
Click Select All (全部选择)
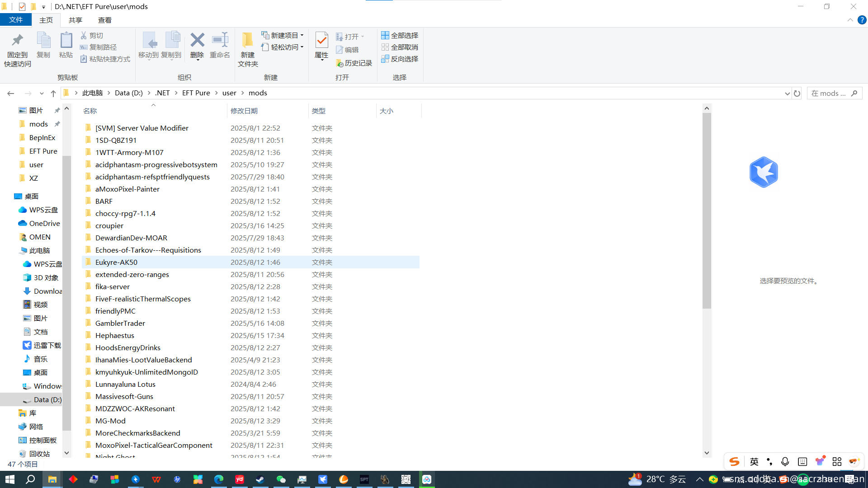tap(400, 35)
